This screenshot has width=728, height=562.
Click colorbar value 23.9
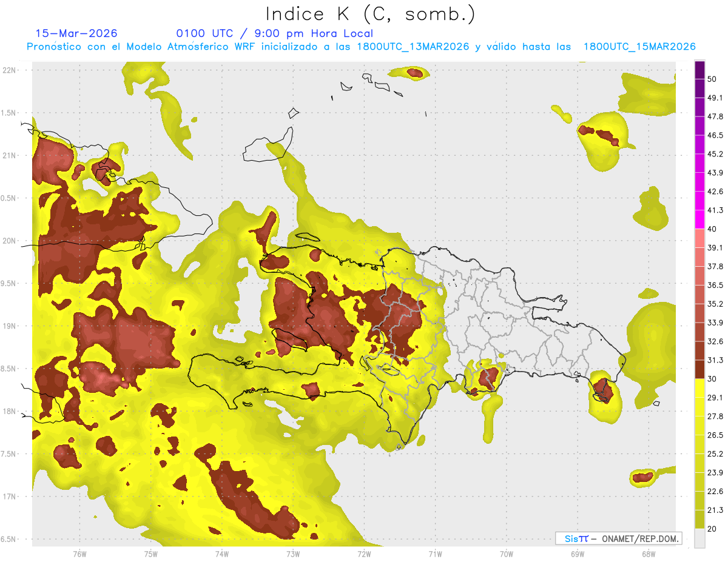(x=715, y=473)
